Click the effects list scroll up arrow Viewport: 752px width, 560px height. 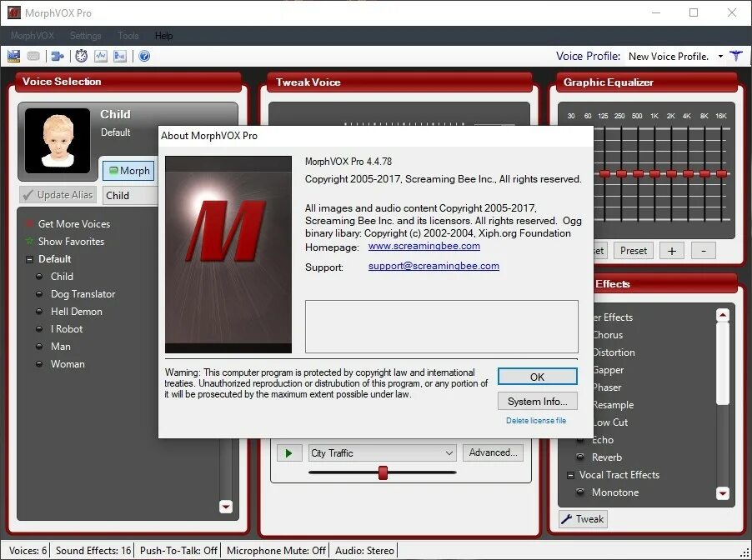coord(722,315)
